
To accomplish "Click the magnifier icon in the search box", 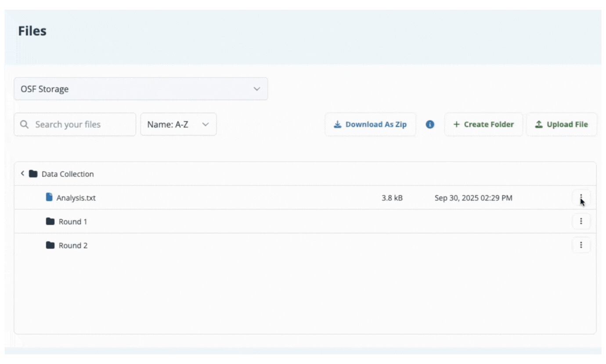I will pos(24,125).
